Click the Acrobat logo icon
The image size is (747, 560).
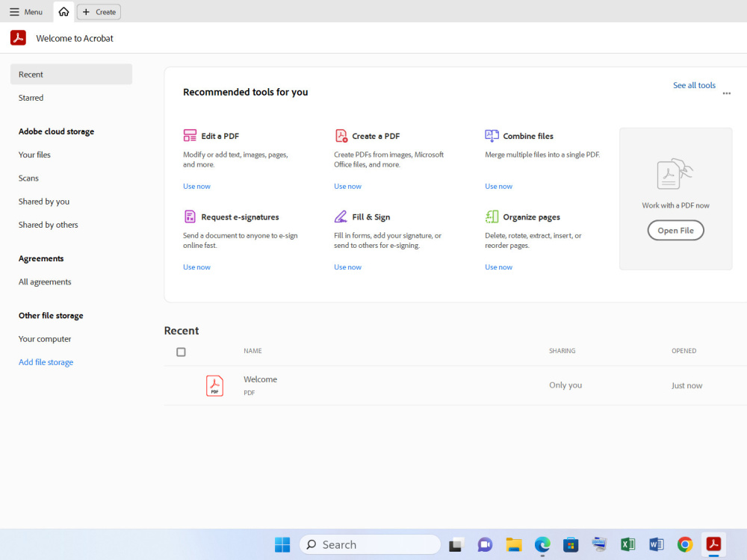pos(18,37)
